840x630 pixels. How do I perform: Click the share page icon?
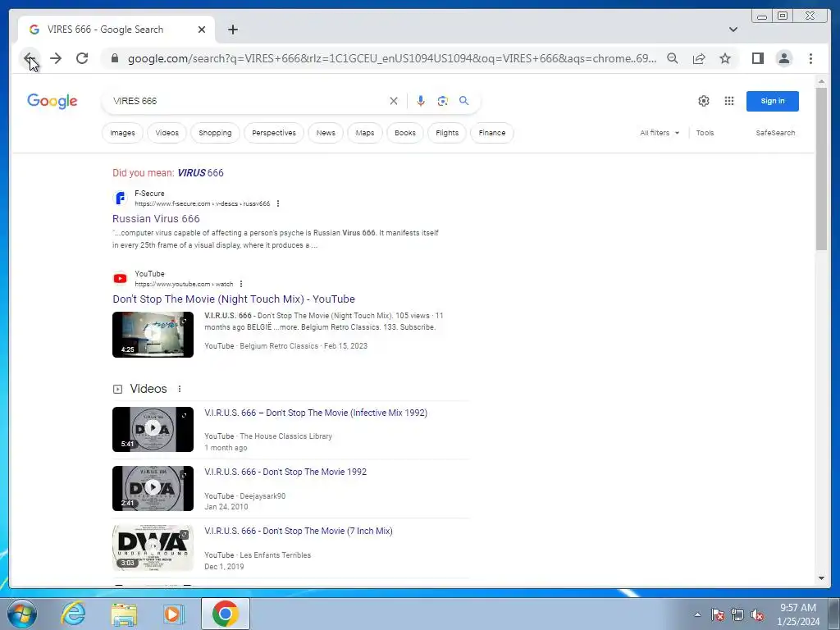click(699, 58)
